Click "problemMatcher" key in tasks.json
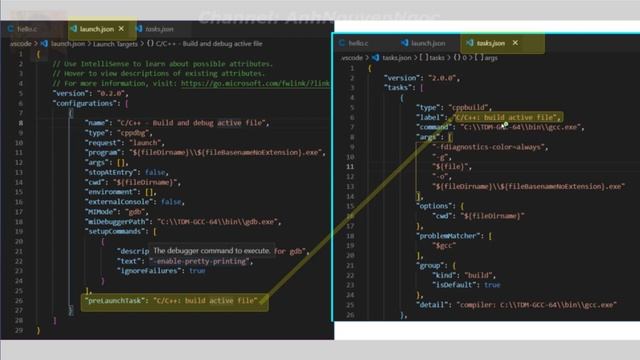Viewport: 640px width, 360px height. (x=449, y=236)
